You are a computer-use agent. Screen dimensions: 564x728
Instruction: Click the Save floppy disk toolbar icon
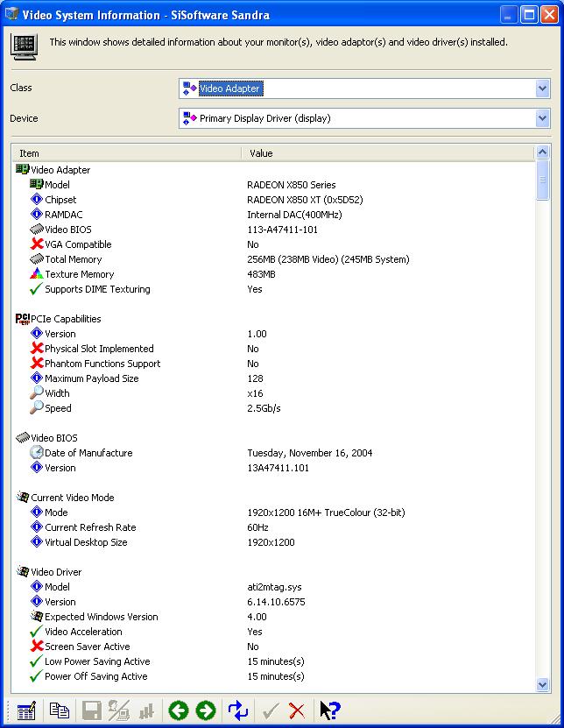click(x=91, y=710)
